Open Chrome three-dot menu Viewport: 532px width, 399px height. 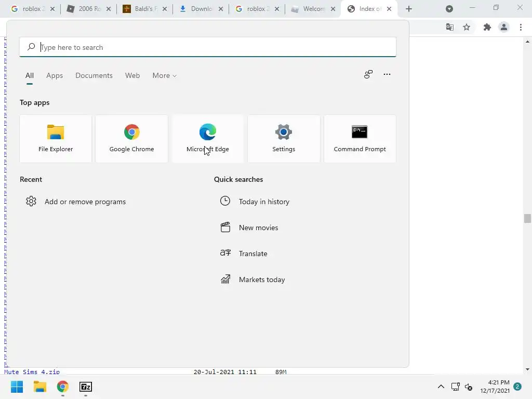coord(521,27)
